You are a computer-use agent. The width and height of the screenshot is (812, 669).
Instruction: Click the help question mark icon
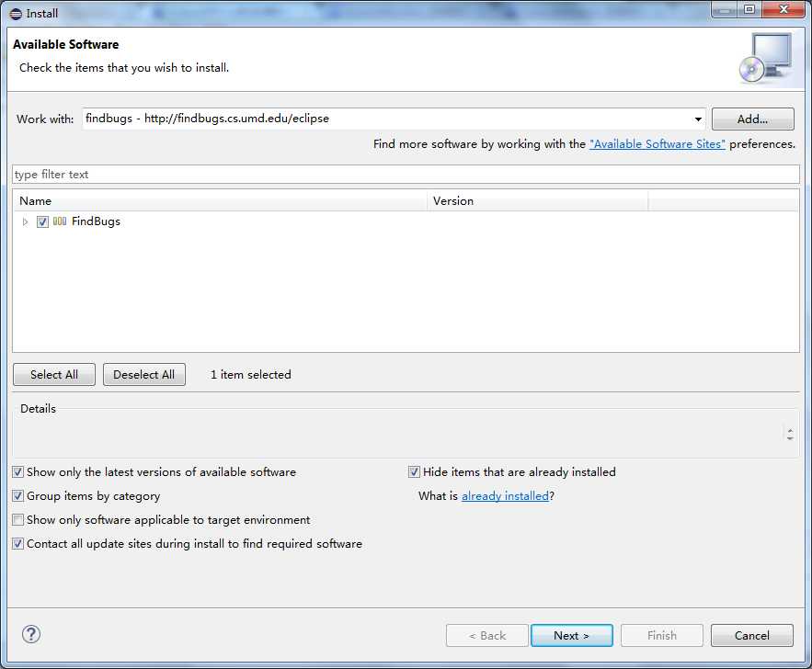31,634
